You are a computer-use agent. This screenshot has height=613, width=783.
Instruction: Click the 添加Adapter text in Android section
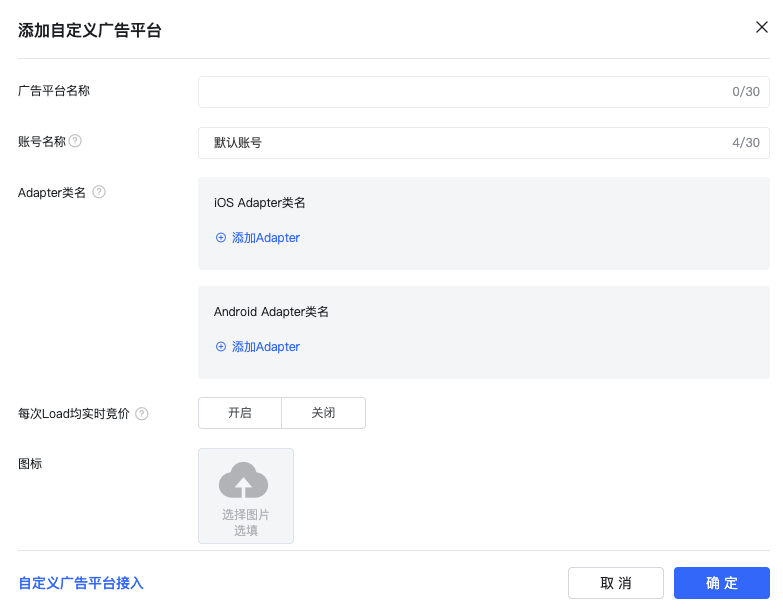tap(266, 347)
